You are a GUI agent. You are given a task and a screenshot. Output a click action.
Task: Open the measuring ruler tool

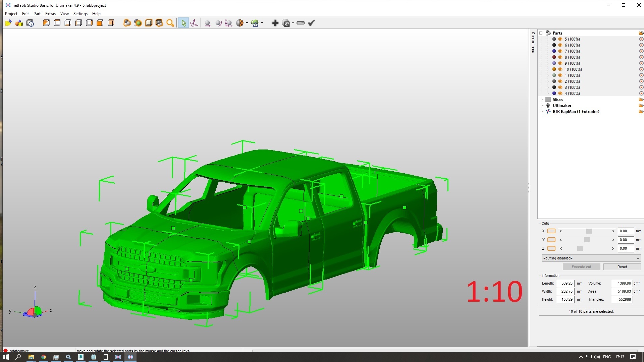(x=301, y=23)
